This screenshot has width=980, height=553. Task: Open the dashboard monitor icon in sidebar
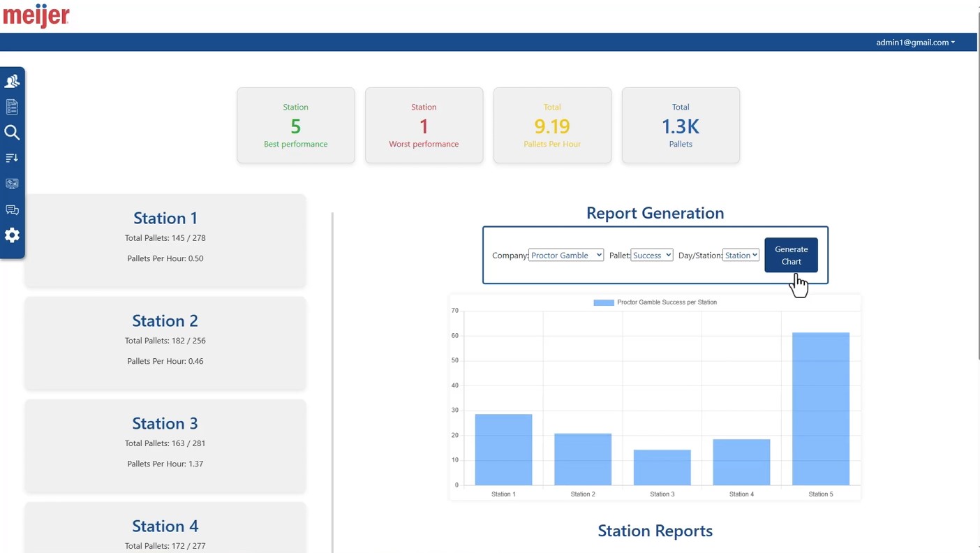tap(12, 184)
